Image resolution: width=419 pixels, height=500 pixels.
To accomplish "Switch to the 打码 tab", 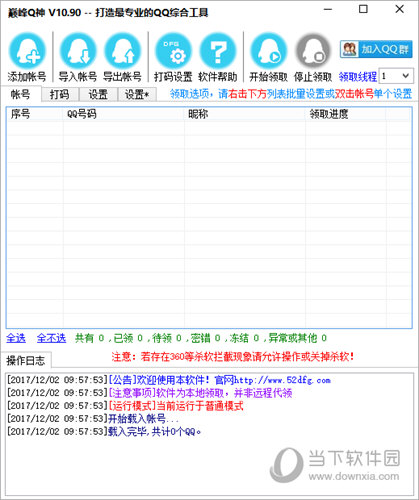I will click(60, 95).
